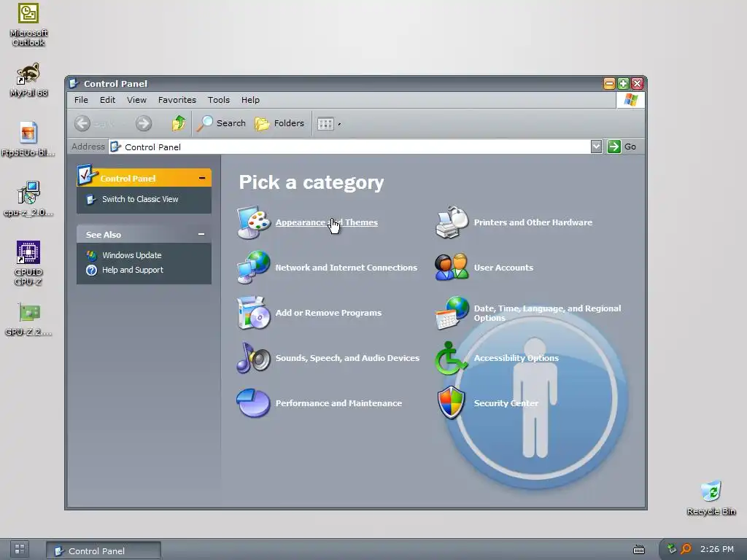Open the Windows Update link

pos(131,255)
